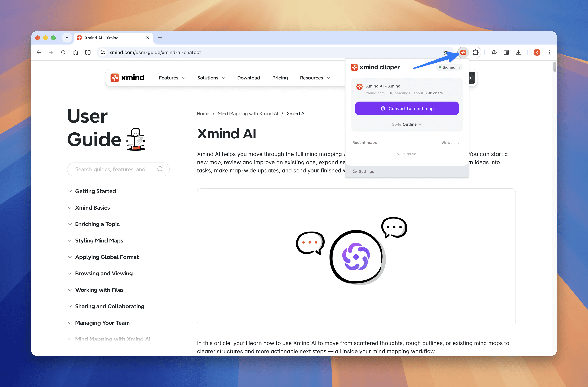Click '16 headings · about 8.9k chars' text
This screenshot has width=588, height=387.
pyautogui.click(x=416, y=93)
